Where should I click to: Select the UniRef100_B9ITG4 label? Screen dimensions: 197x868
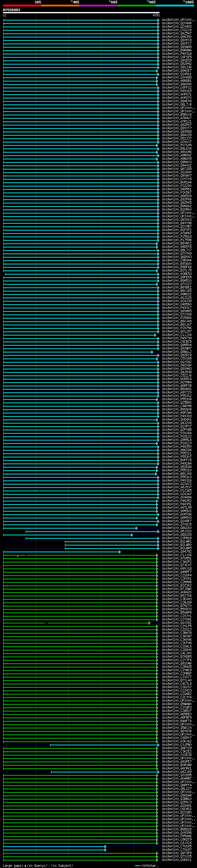click(x=176, y=596)
